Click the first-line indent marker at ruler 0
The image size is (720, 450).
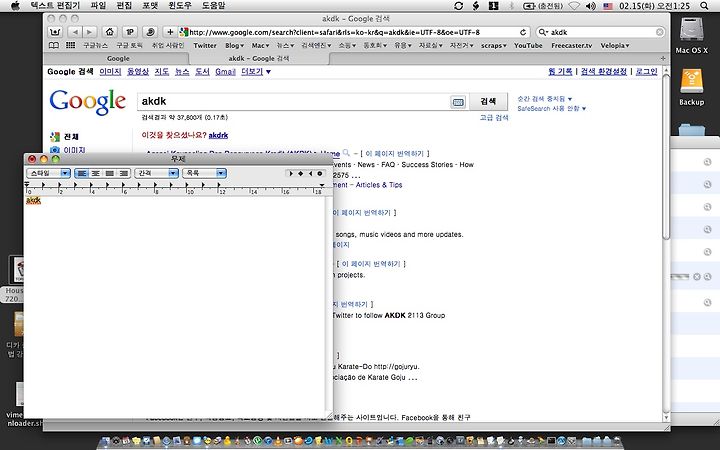pos(27,183)
